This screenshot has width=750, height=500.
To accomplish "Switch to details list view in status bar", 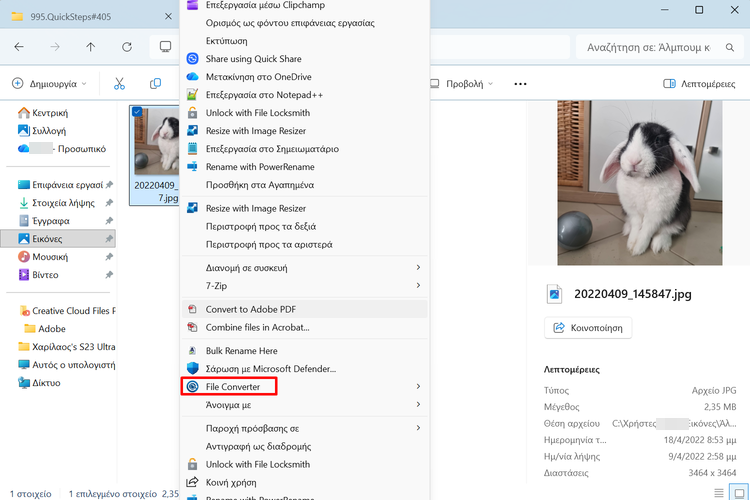I will click(x=719, y=492).
